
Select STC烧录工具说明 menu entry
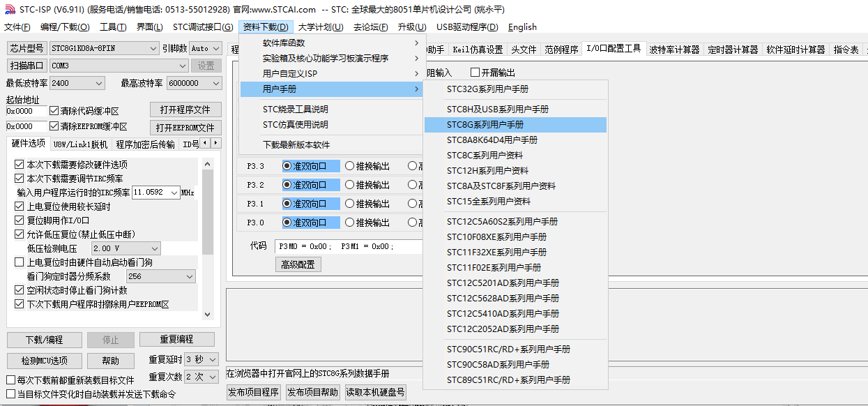[332, 110]
